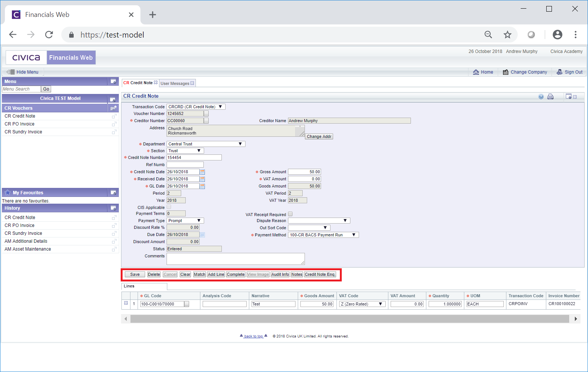588x372 pixels.
Task: Close the User Messages tab
Action: click(192, 83)
